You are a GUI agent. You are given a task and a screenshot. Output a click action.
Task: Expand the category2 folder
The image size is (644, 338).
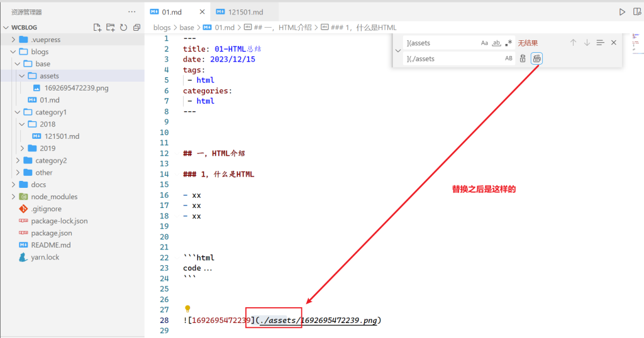coord(18,160)
